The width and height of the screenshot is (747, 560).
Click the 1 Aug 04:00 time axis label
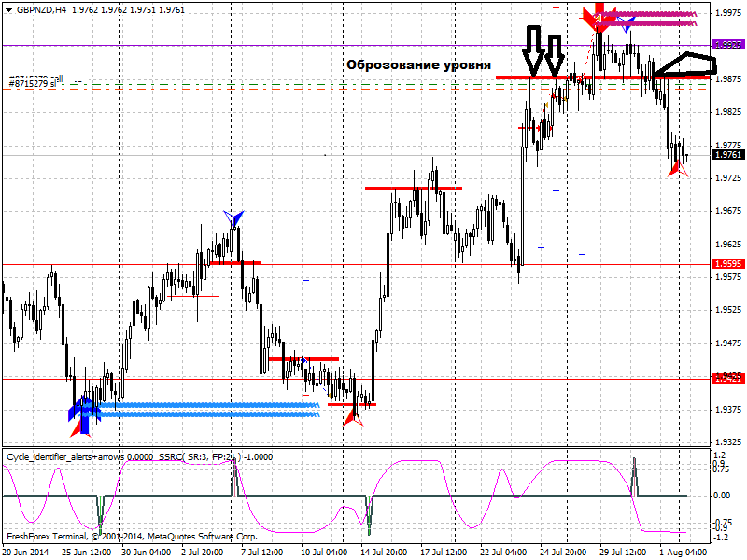click(x=683, y=553)
